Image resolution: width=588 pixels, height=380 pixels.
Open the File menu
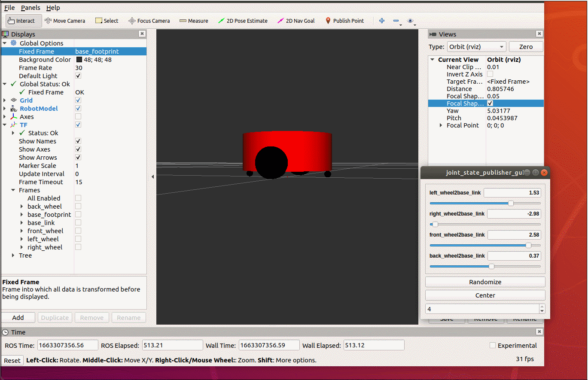pyautogui.click(x=9, y=8)
